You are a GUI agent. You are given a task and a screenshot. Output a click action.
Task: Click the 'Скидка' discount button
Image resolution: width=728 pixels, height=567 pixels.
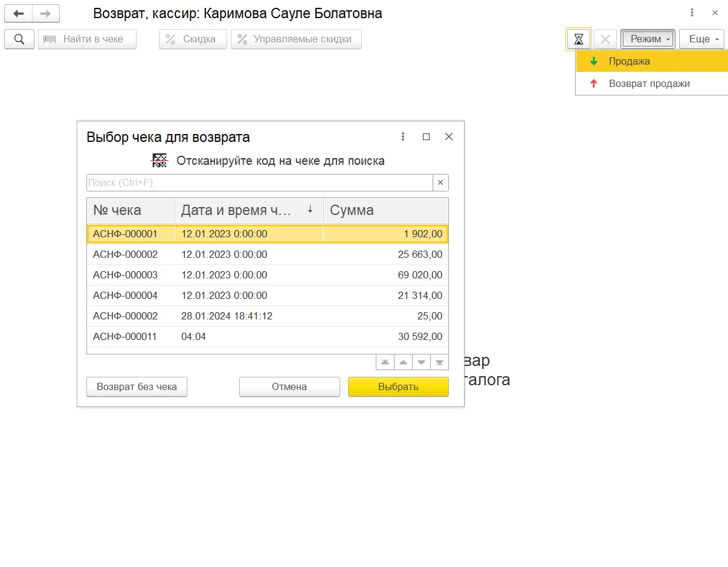click(193, 39)
